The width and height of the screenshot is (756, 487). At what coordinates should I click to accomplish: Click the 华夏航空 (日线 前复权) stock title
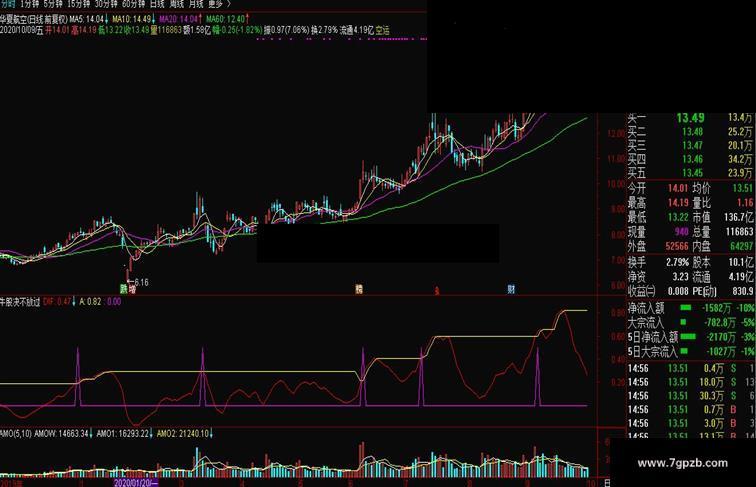34,19
